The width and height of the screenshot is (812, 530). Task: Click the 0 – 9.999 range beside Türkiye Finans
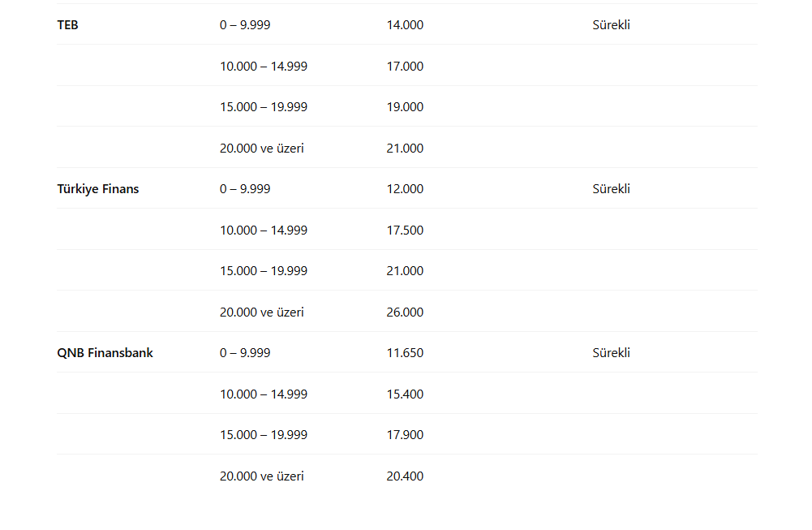(245, 189)
